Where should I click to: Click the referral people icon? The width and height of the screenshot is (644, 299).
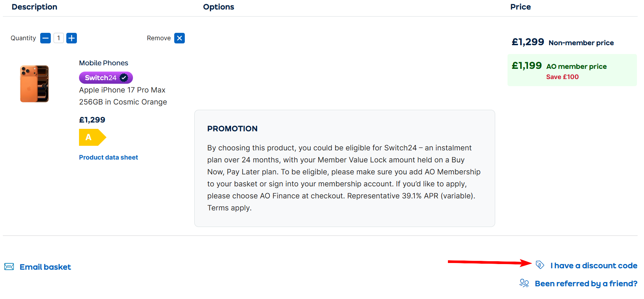point(524,283)
